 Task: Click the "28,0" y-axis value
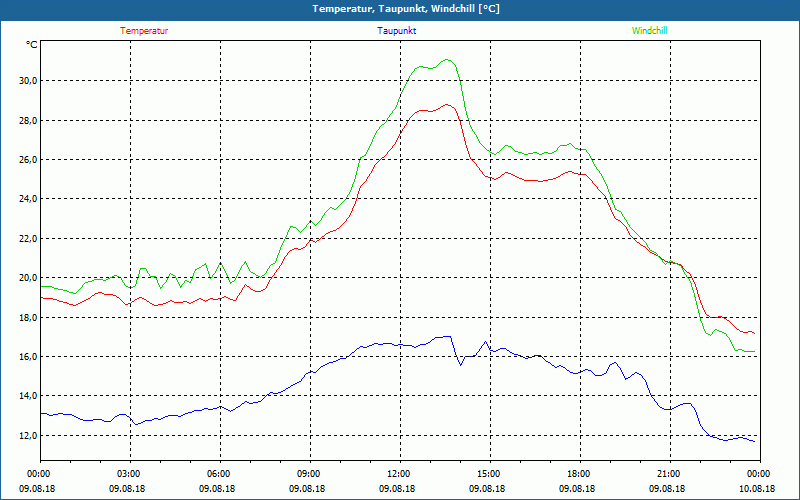pos(28,120)
